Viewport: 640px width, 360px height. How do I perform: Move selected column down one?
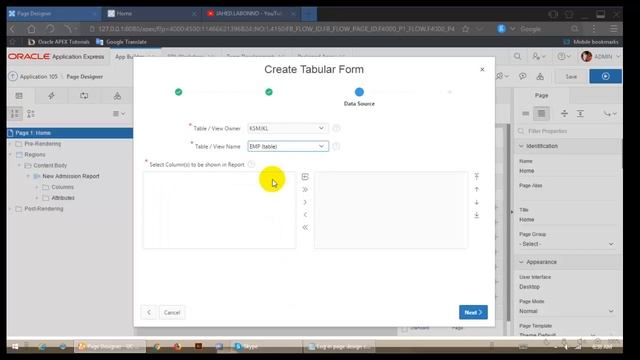point(476,202)
